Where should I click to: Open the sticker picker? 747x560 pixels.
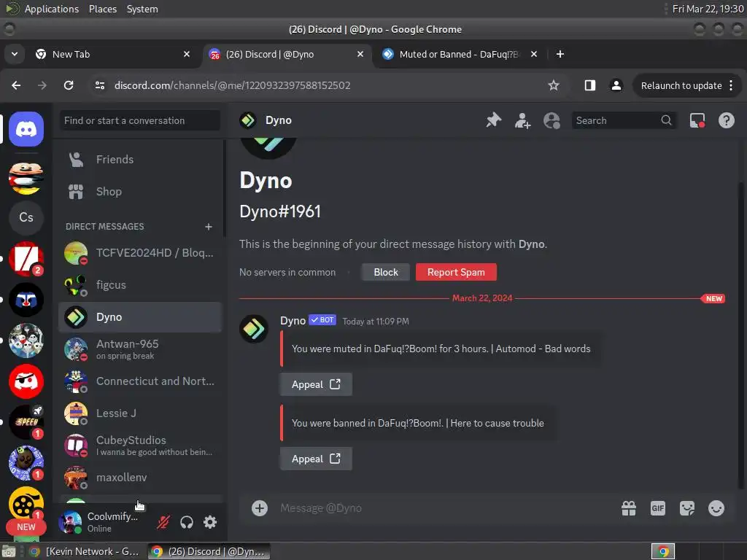tap(687, 508)
